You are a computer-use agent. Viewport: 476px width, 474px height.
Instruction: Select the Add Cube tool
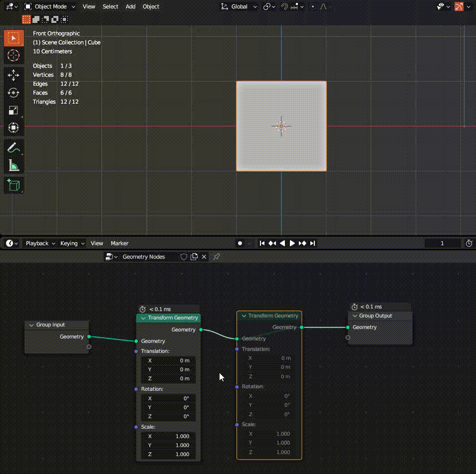(x=13, y=185)
